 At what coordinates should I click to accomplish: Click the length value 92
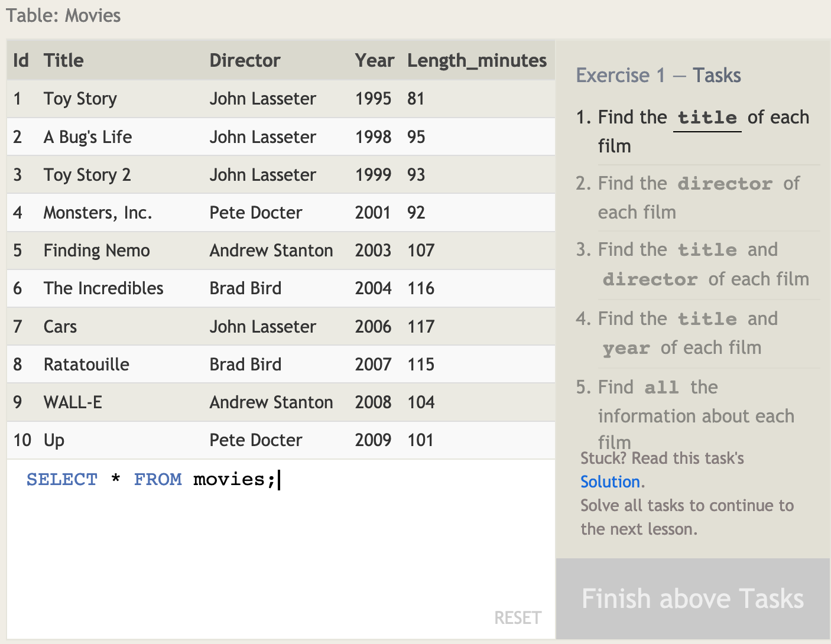tap(416, 213)
